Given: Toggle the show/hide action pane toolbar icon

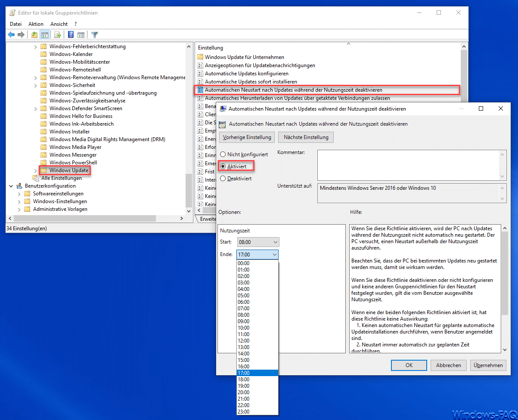Looking at the screenshot, I should (x=81, y=34).
